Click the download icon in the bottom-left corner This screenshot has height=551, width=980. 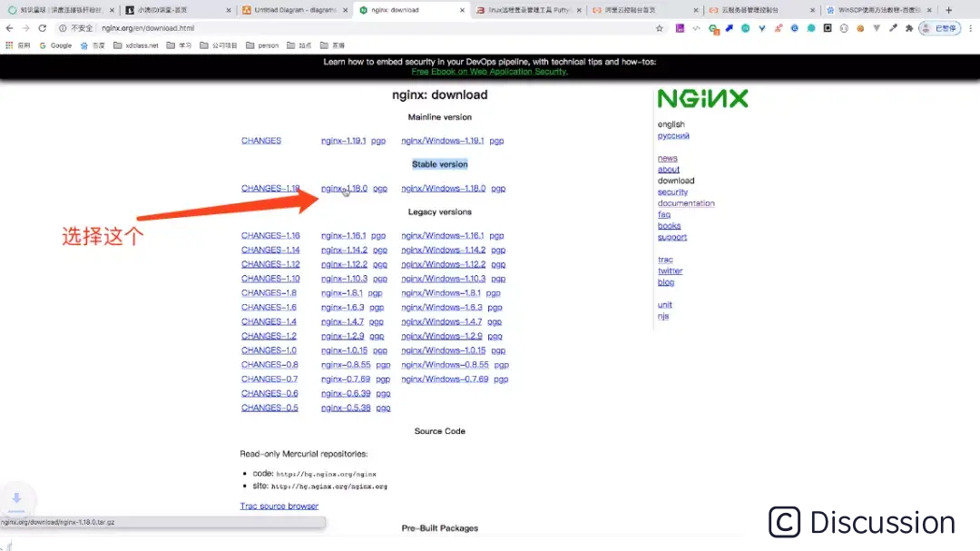click(17, 498)
